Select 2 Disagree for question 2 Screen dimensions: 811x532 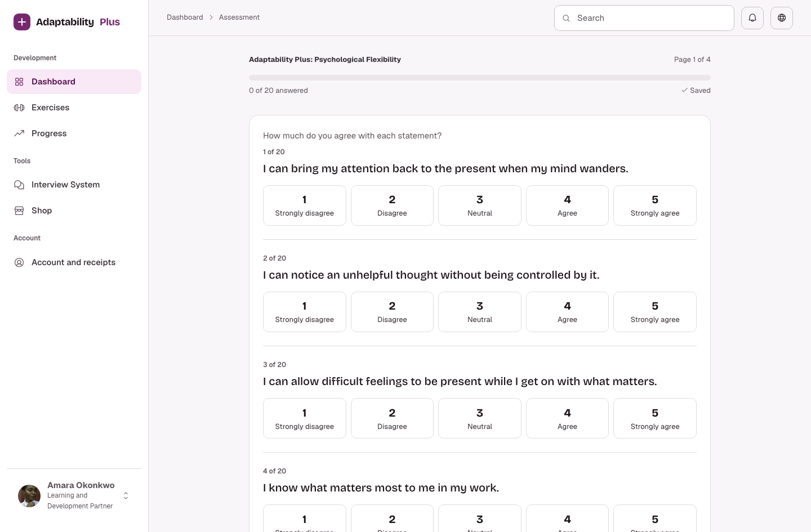click(392, 312)
